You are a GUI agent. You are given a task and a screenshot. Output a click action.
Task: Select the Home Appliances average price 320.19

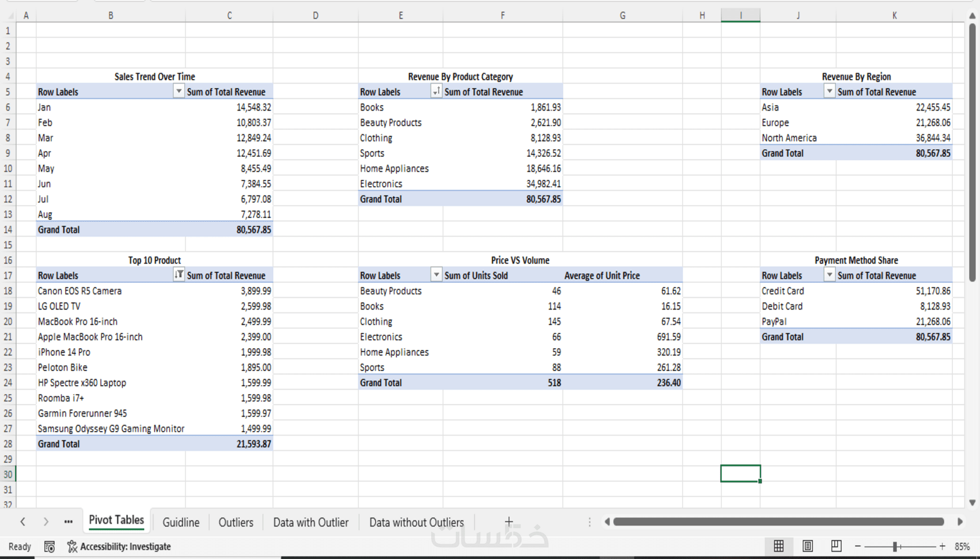623,352
